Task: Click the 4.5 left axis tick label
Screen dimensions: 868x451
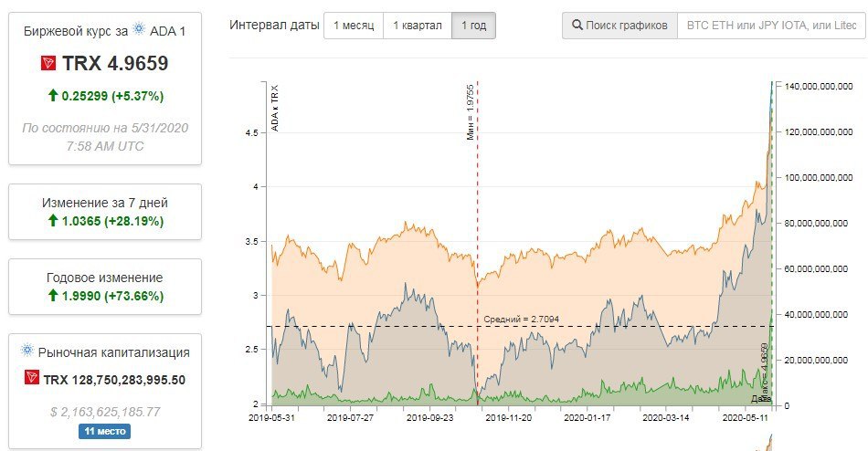Action: (x=252, y=132)
